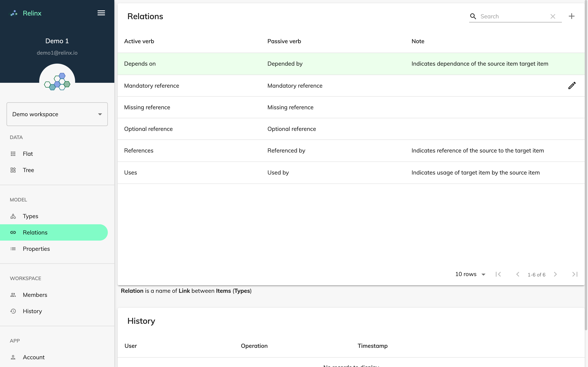Open the Demo workspace dropdown
The image size is (588, 367).
click(x=57, y=114)
